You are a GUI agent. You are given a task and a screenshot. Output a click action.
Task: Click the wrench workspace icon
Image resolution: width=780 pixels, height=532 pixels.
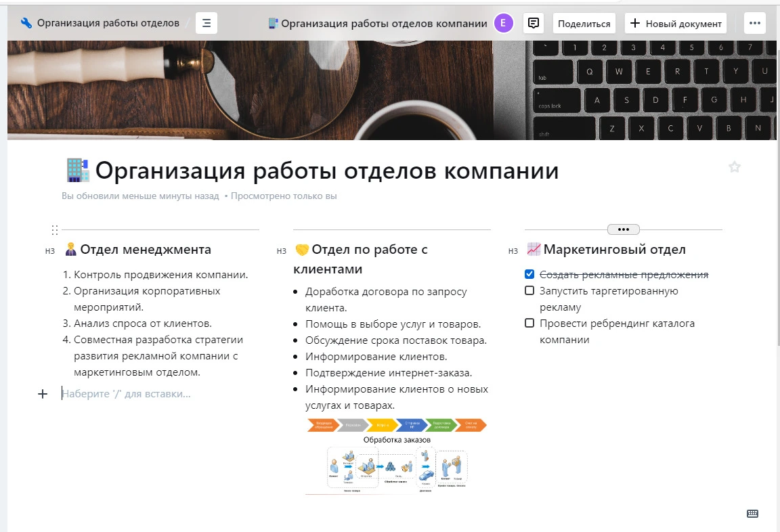point(26,23)
